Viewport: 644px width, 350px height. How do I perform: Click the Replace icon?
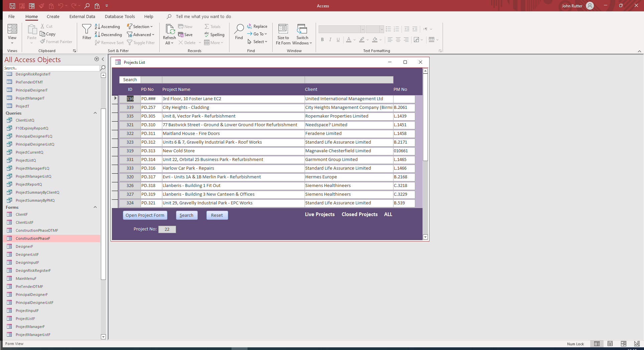(250, 26)
